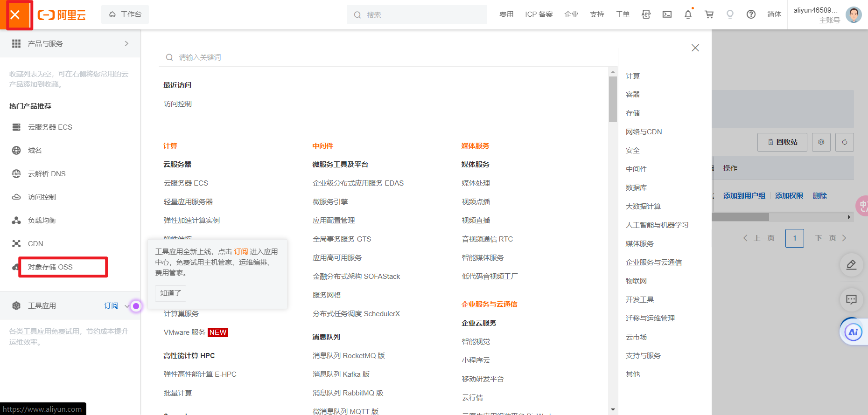
Task: Open 访问控制 in the left sidebar
Action: click(x=42, y=197)
